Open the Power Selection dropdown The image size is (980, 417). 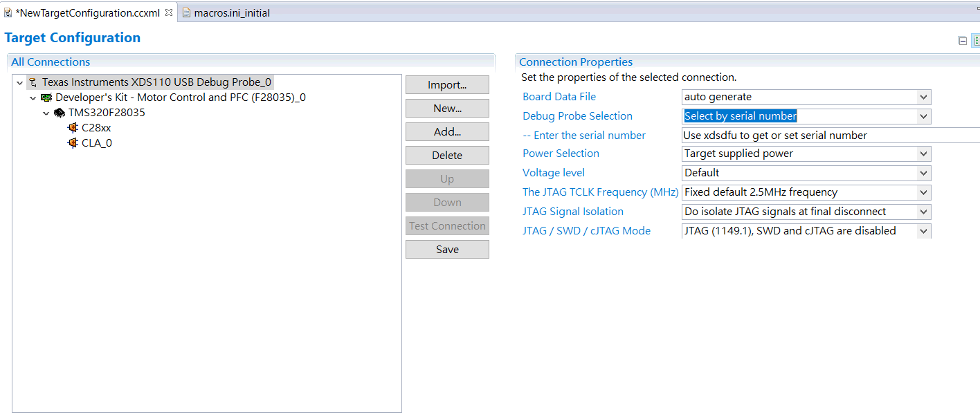click(x=923, y=154)
